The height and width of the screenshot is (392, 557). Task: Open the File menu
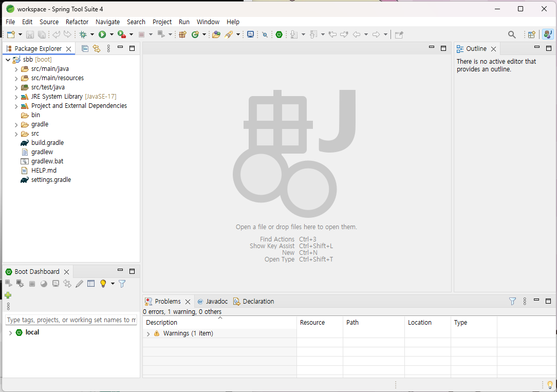[x=10, y=22]
